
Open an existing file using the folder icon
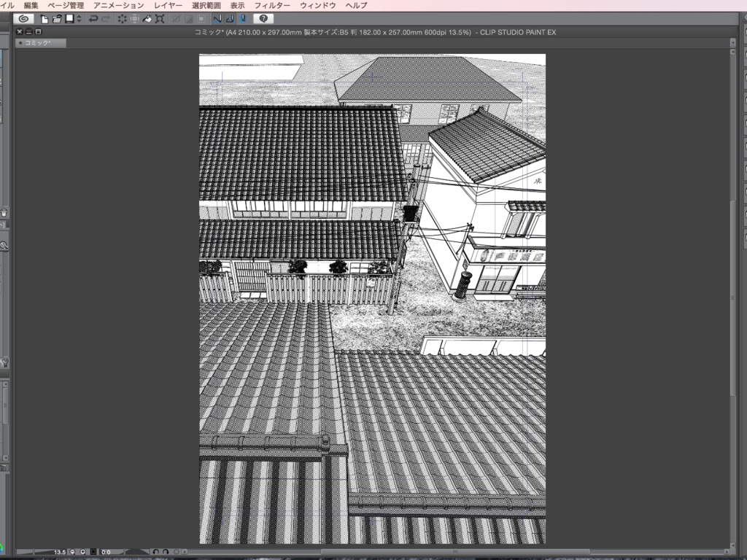tap(56, 19)
